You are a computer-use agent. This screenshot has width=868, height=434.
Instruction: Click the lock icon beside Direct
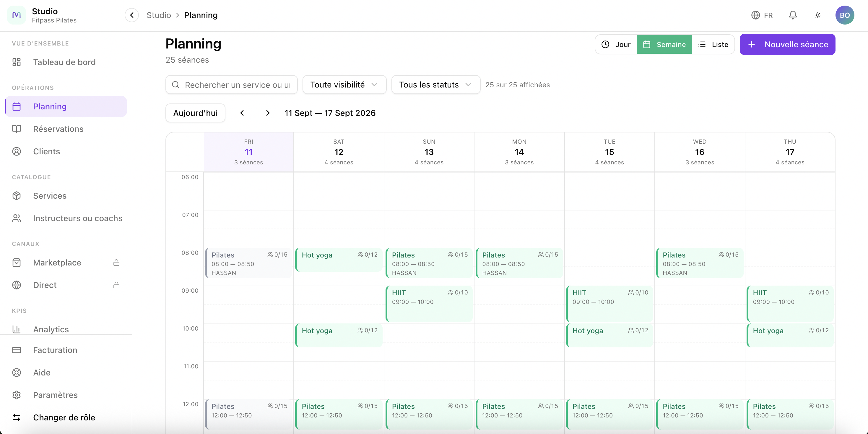point(116,285)
